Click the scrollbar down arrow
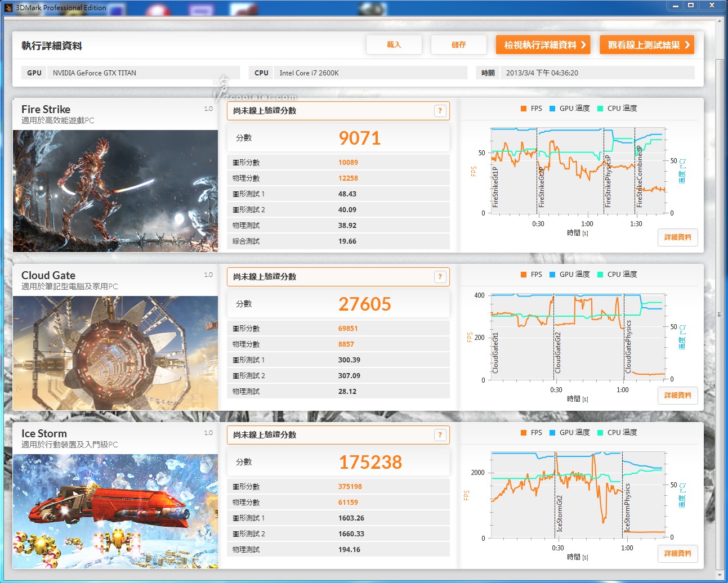 tap(720, 575)
